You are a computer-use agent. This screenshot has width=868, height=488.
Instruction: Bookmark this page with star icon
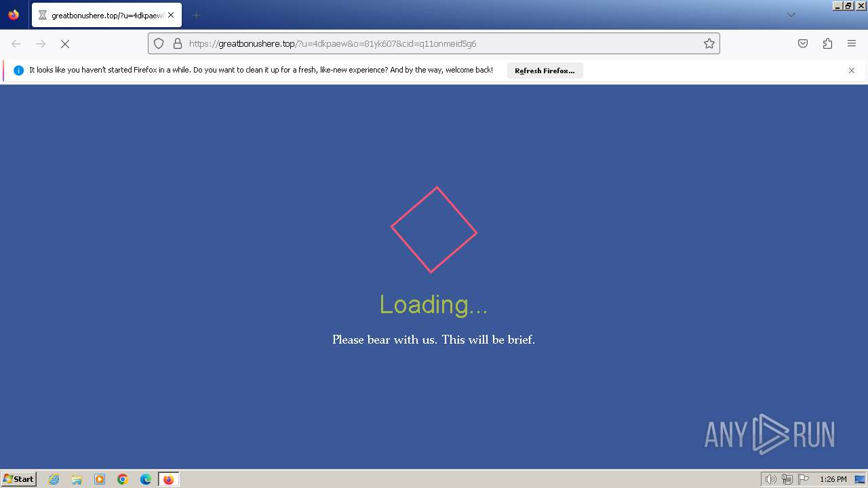[x=709, y=43]
